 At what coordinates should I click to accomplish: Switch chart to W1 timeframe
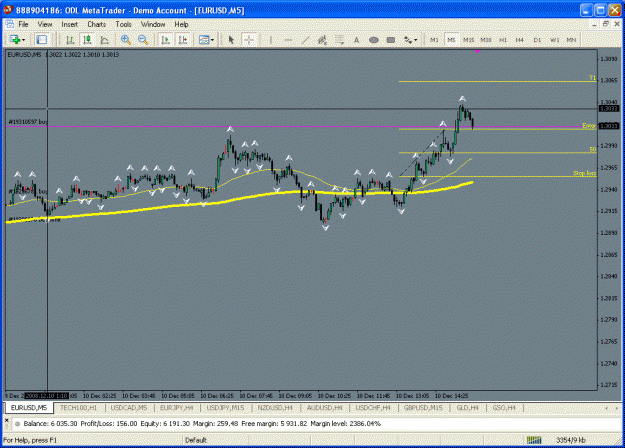click(554, 40)
